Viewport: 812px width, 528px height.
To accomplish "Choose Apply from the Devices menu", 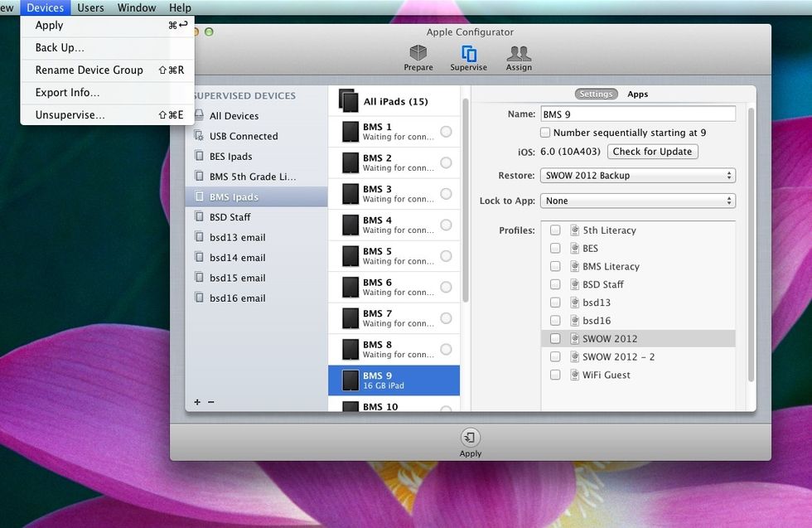I will coord(107,26).
